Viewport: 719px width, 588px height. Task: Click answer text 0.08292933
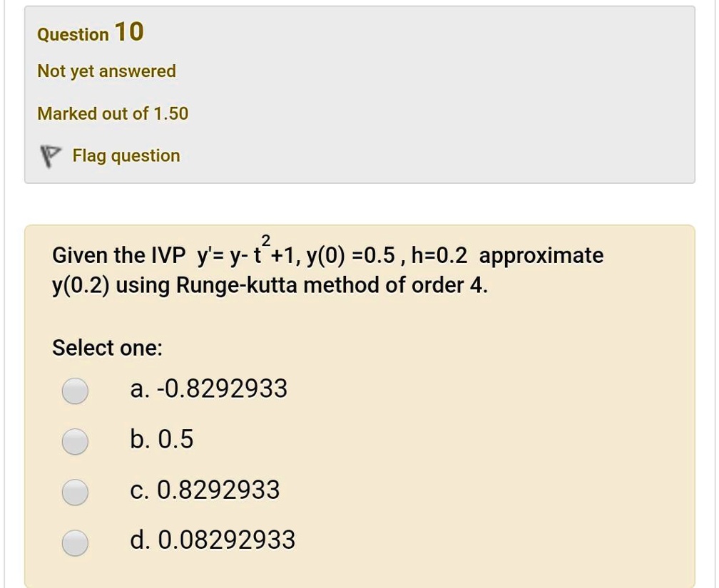point(226,540)
